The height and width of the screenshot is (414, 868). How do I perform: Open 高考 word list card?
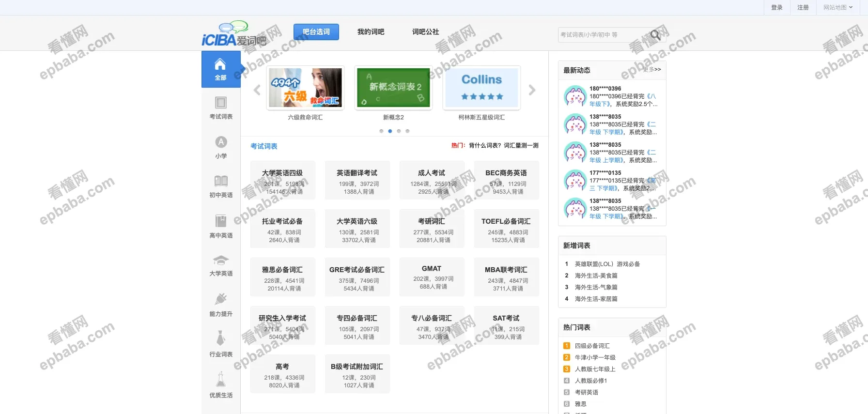pyautogui.click(x=283, y=374)
